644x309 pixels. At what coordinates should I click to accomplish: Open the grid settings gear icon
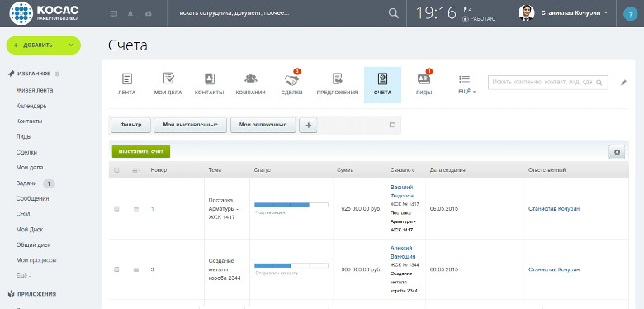click(x=617, y=152)
